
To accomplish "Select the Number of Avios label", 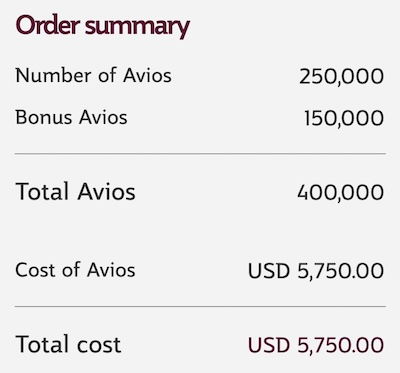I will tap(94, 75).
